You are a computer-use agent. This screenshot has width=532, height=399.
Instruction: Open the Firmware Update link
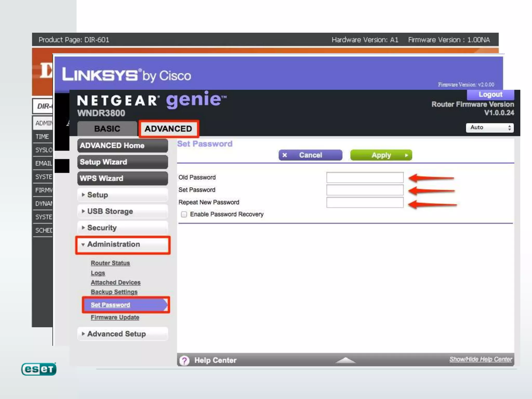115,317
